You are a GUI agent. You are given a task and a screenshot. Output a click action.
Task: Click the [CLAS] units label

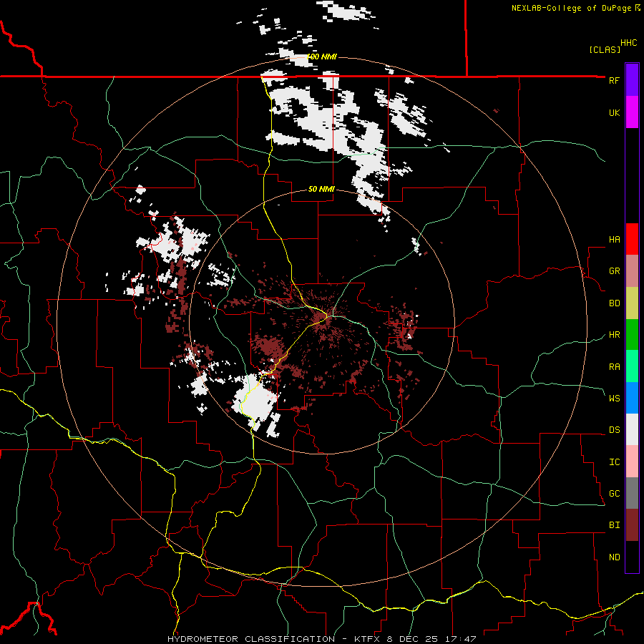[x=605, y=50]
